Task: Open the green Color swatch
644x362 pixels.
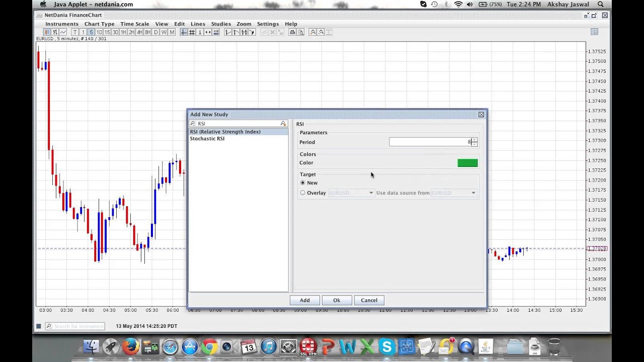Action: pos(467,163)
